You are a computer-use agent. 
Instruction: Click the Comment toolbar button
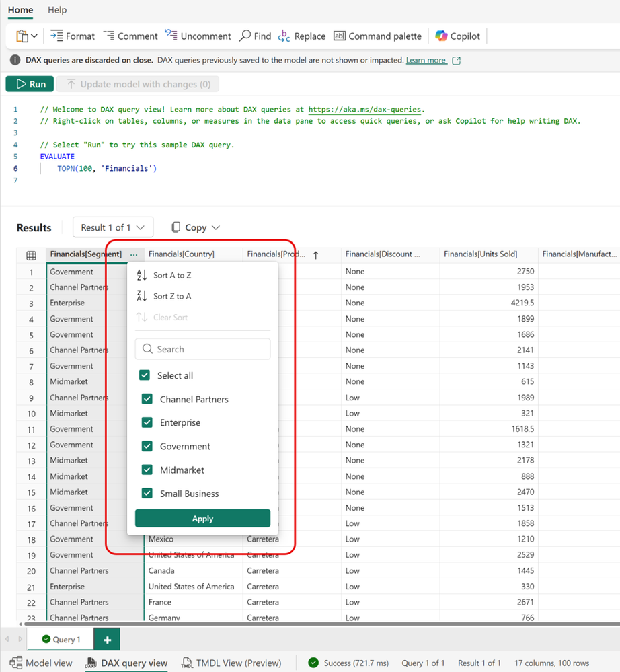point(130,36)
